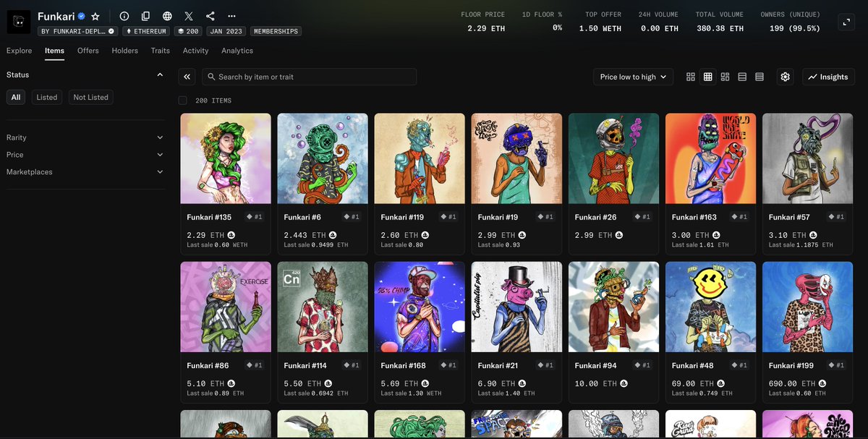Click the share icon in header
Image resolution: width=868 pixels, height=439 pixels.
pyautogui.click(x=210, y=16)
